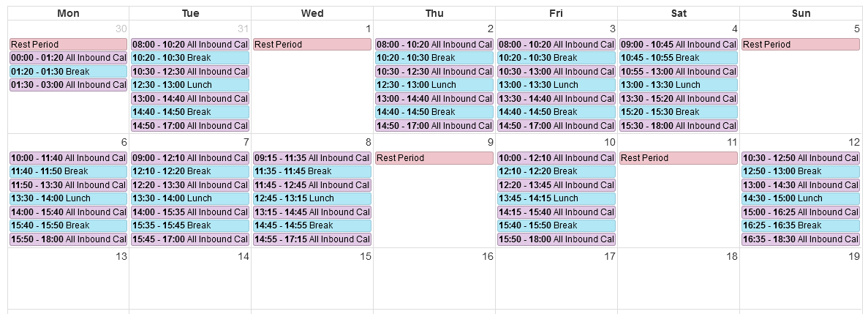Open Monday 30 01:20 - 01:30 Break
Screen dimensions: 868x314
click(68, 72)
